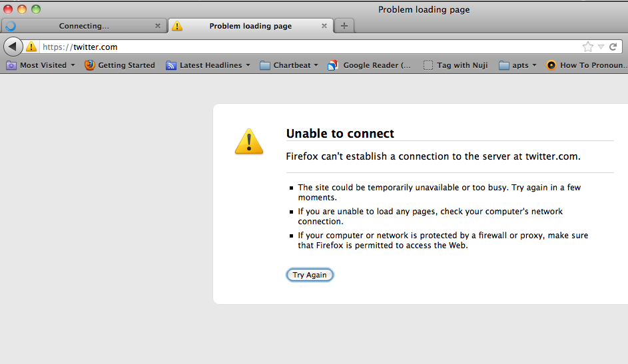Click the orange circle icon beside How To Pronounce
Image resolution: width=628 pixels, height=364 pixels.
point(551,65)
